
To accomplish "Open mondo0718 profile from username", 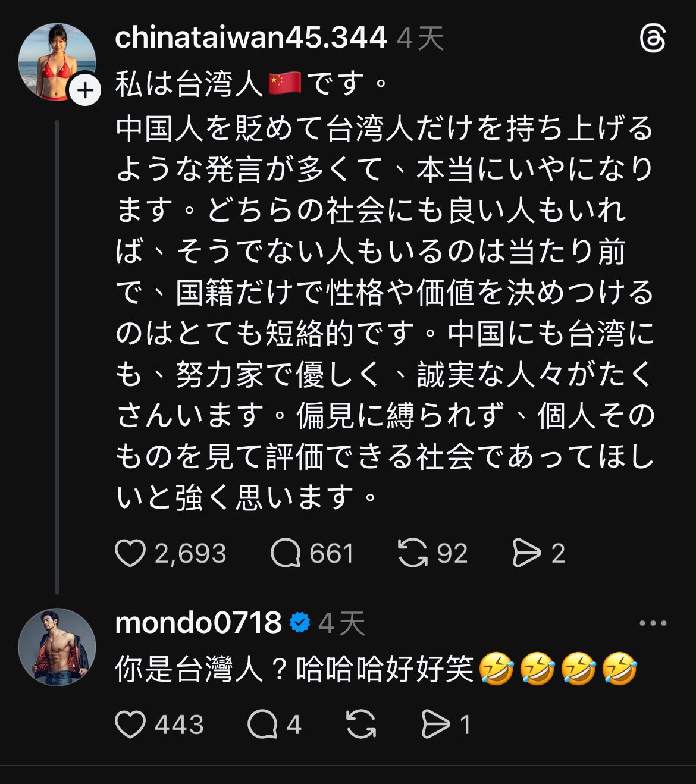I will 198,623.
